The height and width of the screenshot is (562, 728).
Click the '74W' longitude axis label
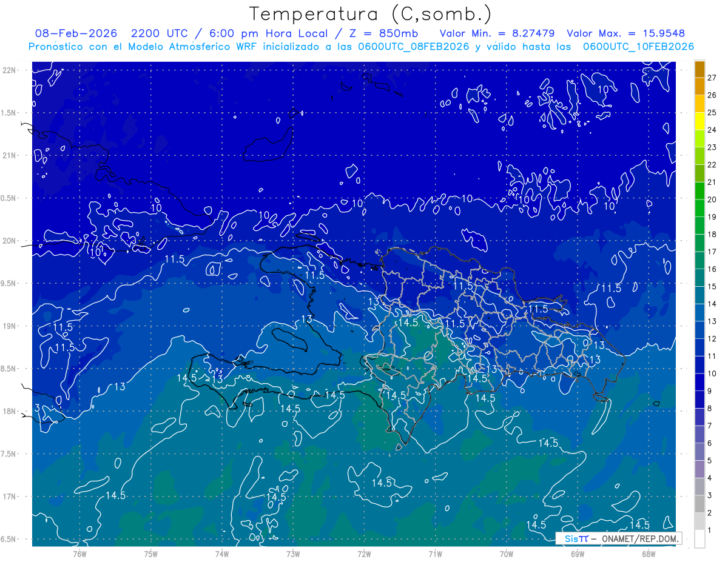221,554
